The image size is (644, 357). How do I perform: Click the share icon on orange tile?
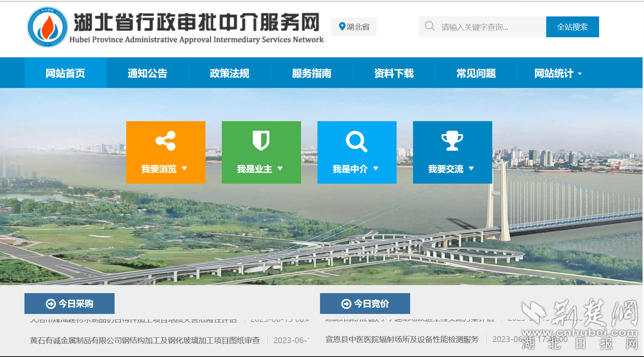[166, 141]
